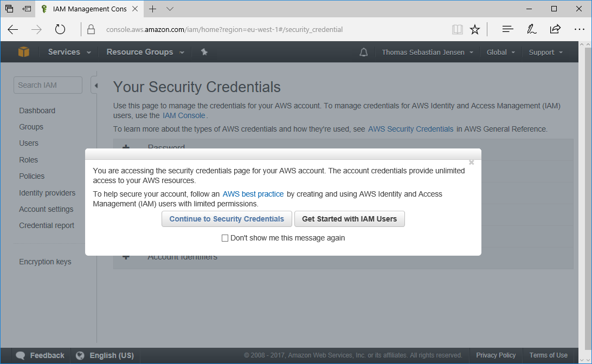Open the Resource Groups dropdown

[x=145, y=52]
